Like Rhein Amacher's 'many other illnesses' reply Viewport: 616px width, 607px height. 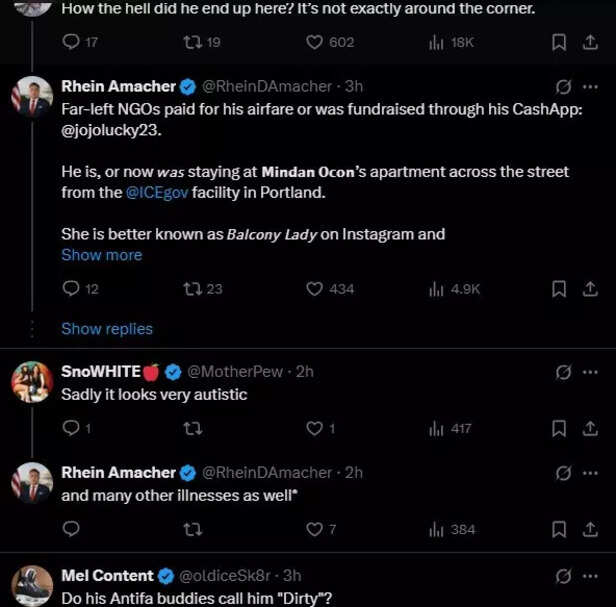[314, 529]
